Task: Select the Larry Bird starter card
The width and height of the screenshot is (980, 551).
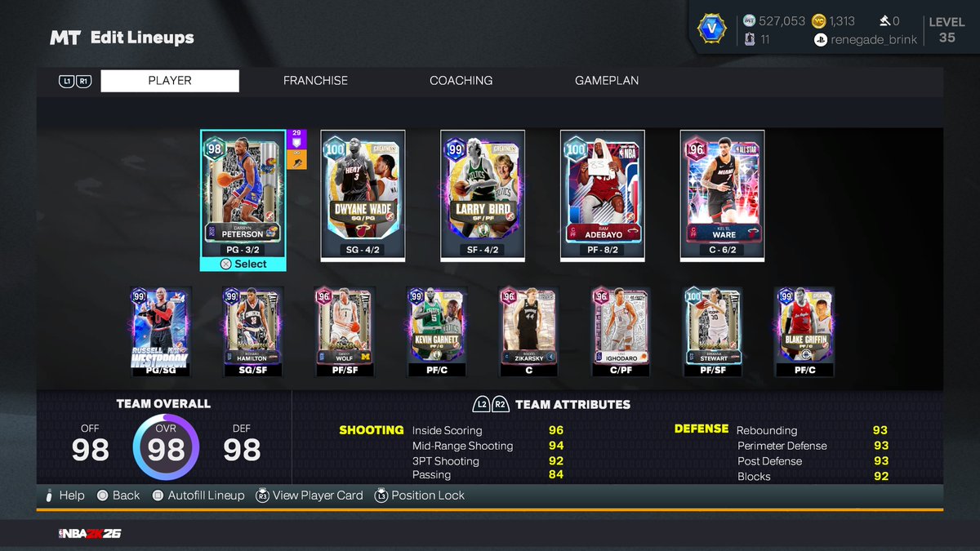Action: click(483, 195)
